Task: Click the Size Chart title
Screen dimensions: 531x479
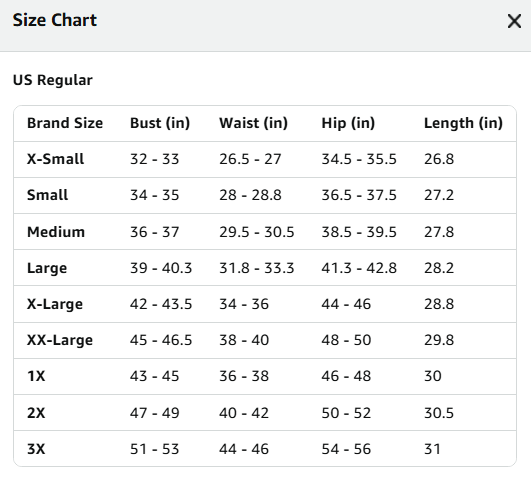Action: pos(55,20)
